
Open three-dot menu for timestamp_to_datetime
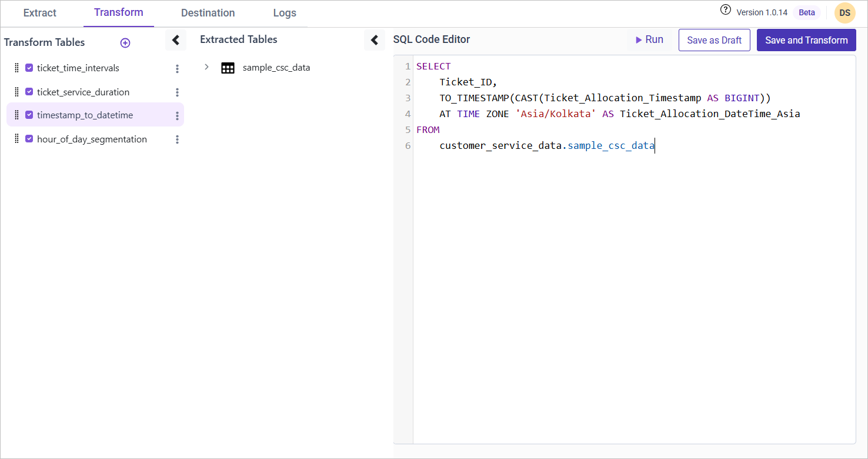(x=177, y=116)
